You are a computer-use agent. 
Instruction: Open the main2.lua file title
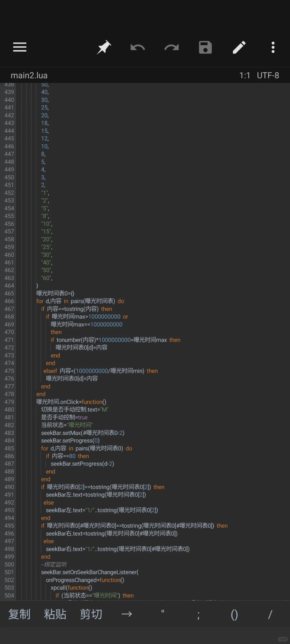tap(29, 75)
